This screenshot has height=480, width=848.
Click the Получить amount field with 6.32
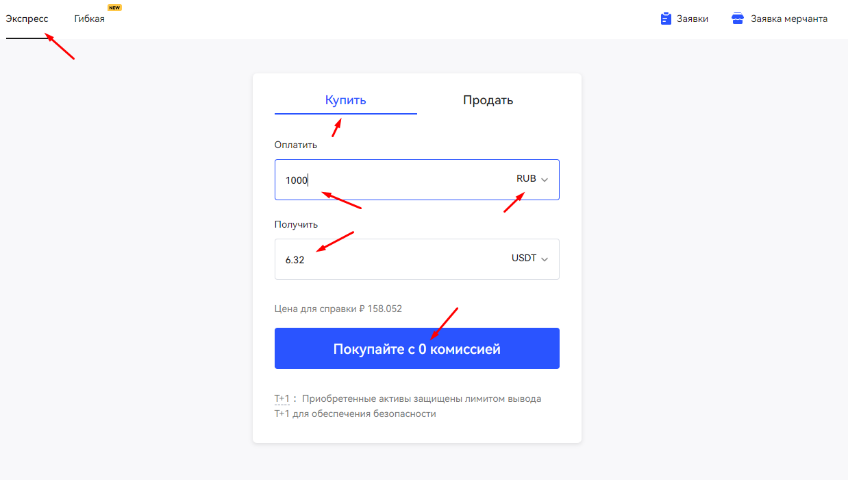[417, 259]
